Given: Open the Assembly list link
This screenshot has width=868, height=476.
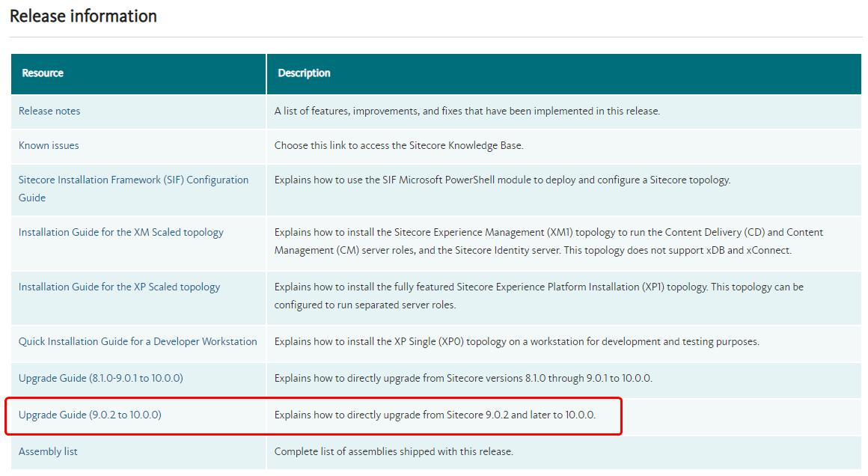Looking at the screenshot, I should (48, 451).
